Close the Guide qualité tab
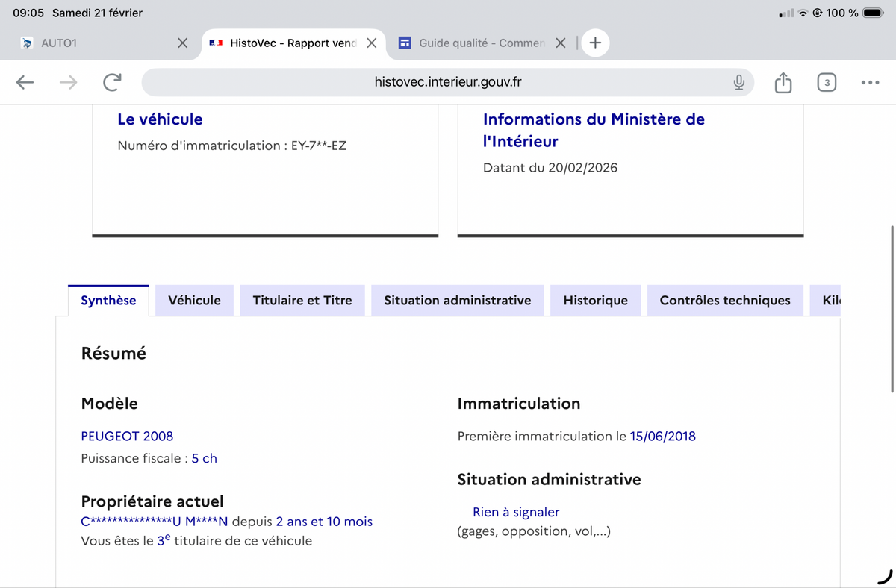The width and height of the screenshot is (896, 588). (x=561, y=43)
